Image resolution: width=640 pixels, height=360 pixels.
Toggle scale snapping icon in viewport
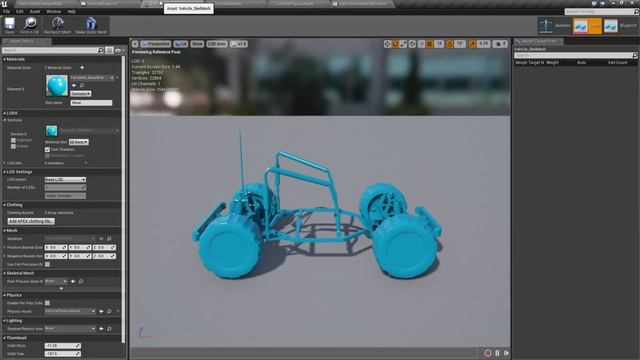tap(472, 44)
